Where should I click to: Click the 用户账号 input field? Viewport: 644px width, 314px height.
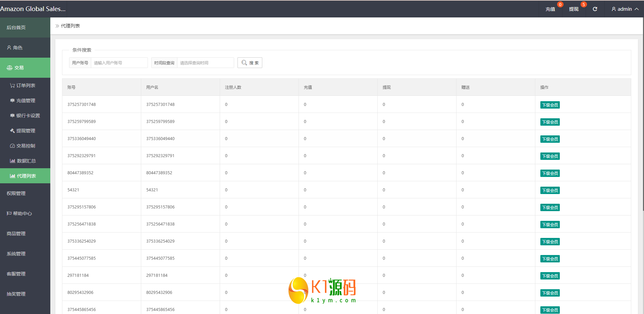pyautogui.click(x=119, y=63)
